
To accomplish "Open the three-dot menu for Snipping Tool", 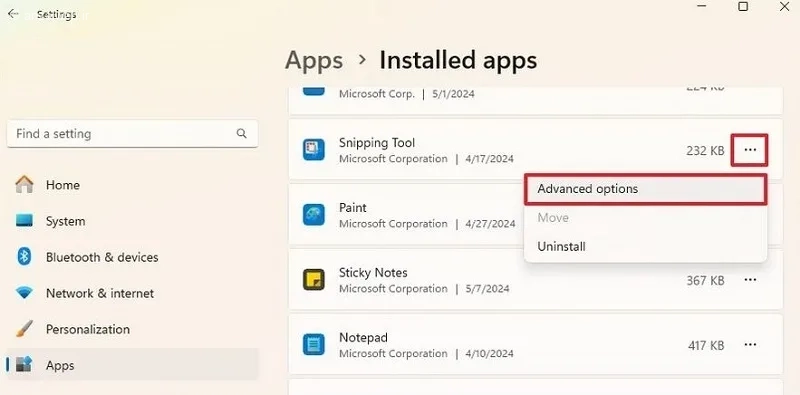I will (749, 150).
